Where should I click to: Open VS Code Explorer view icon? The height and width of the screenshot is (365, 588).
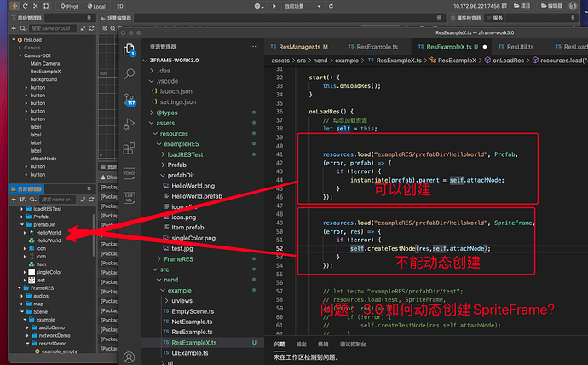tap(129, 50)
